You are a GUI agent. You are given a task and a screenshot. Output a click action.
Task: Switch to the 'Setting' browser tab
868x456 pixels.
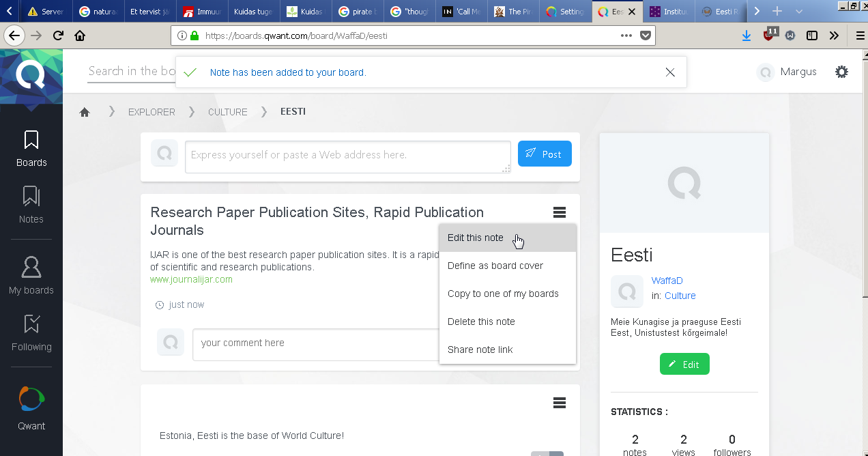[x=566, y=12]
